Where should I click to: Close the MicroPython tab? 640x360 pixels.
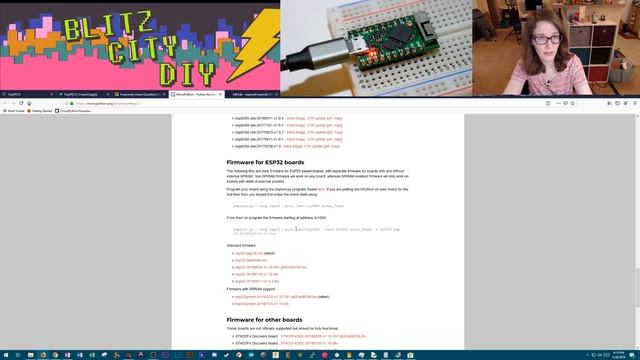(220, 94)
